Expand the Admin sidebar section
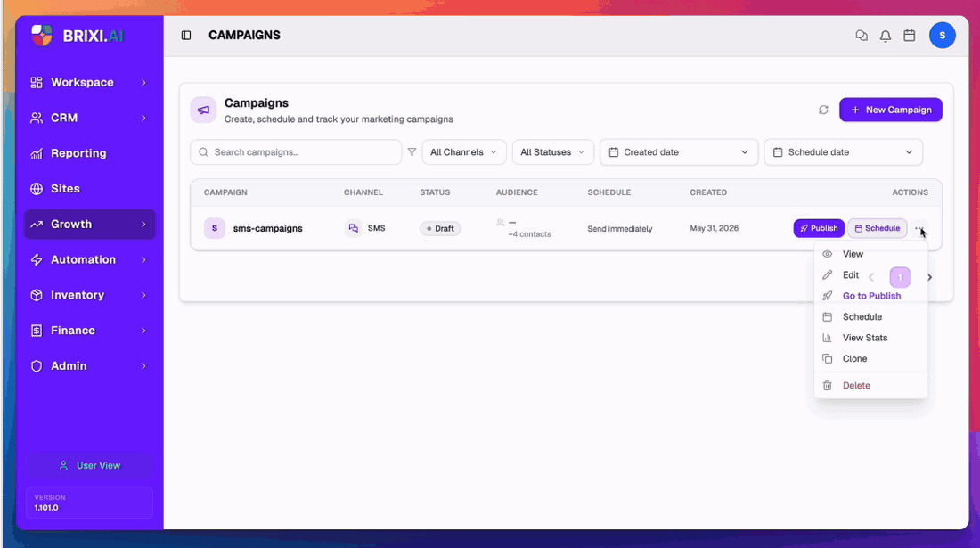The width and height of the screenshot is (980, 548). coord(89,366)
